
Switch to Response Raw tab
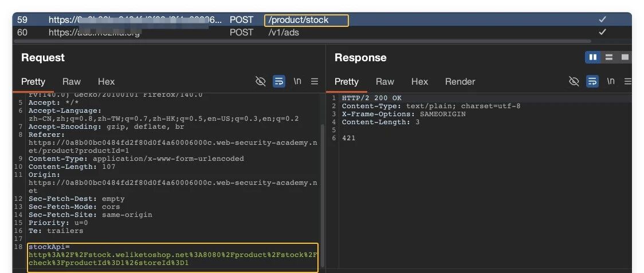[x=385, y=82]
